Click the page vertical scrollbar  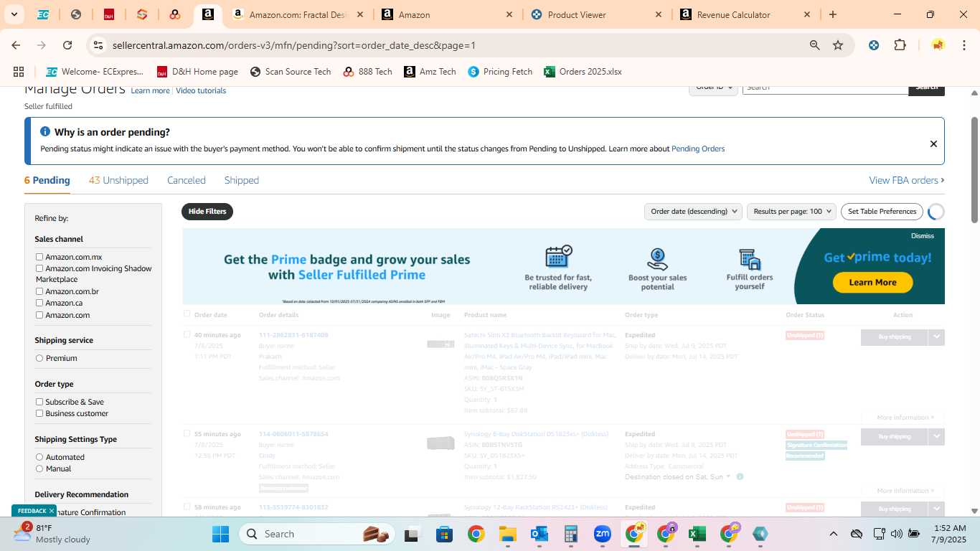(x=975, y=169)
